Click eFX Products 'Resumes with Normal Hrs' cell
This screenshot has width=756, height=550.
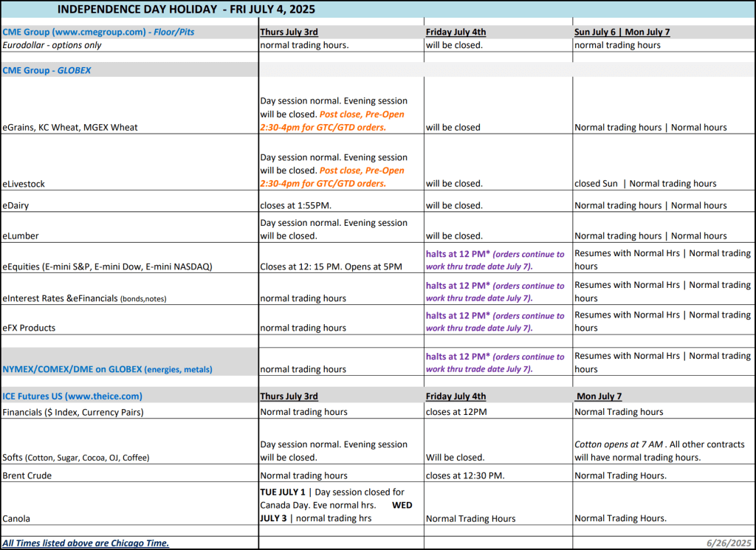pyautogui.click(x=662, y=321)
